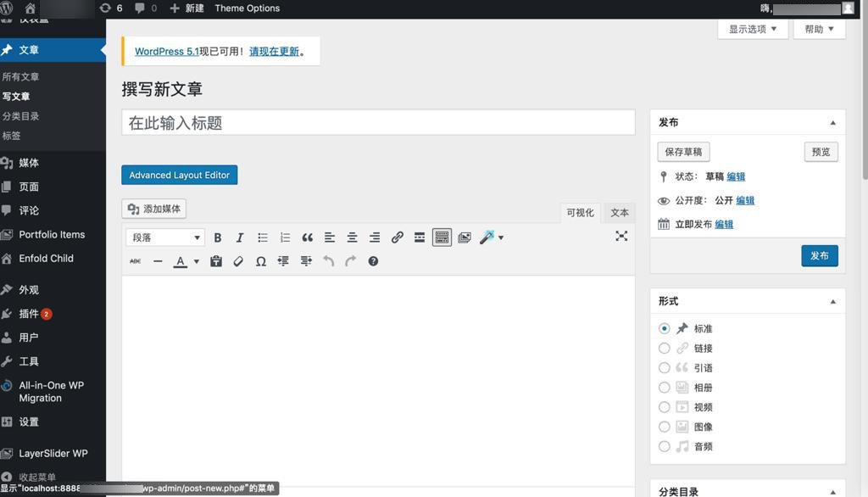Screen dimensions: 868x497
Task: Select the 标准 post format
Action: [x=665, y=328]
